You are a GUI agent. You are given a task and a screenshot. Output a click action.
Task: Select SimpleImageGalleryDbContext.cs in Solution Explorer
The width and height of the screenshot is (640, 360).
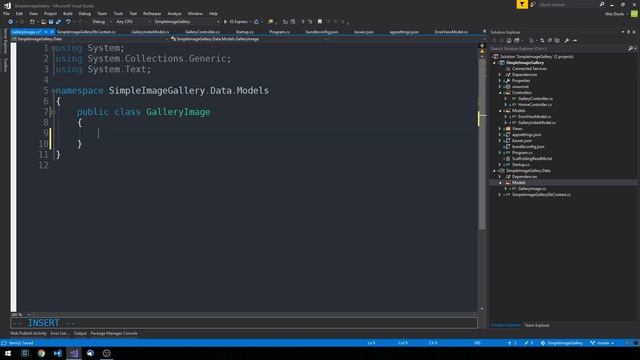[x=541, y=195]
